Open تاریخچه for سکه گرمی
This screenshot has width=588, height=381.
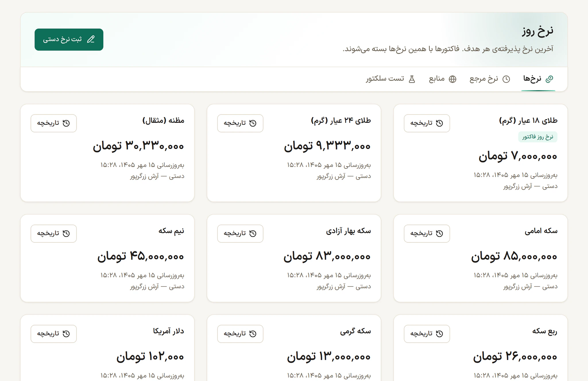point(240,334)
